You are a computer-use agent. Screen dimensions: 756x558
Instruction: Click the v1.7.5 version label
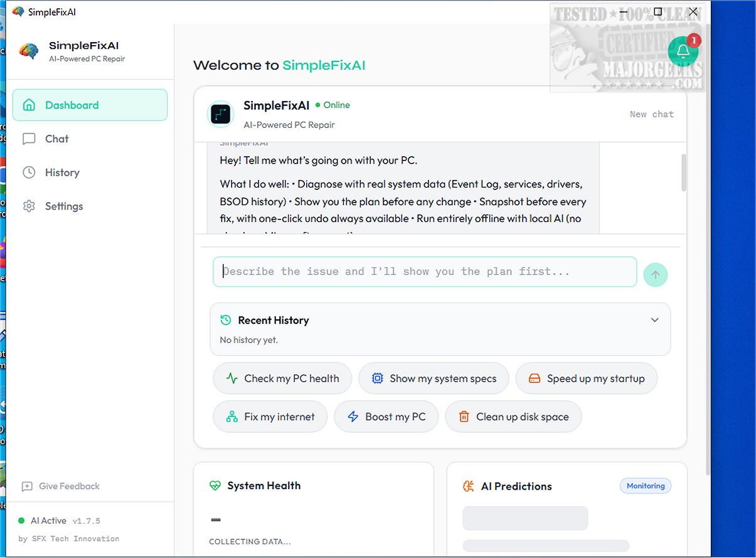pos(87,521)
